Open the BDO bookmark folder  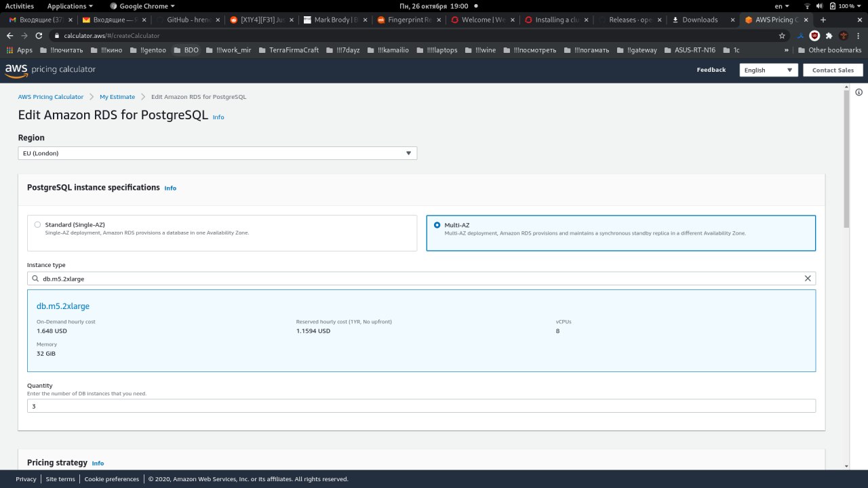[186, 50]
